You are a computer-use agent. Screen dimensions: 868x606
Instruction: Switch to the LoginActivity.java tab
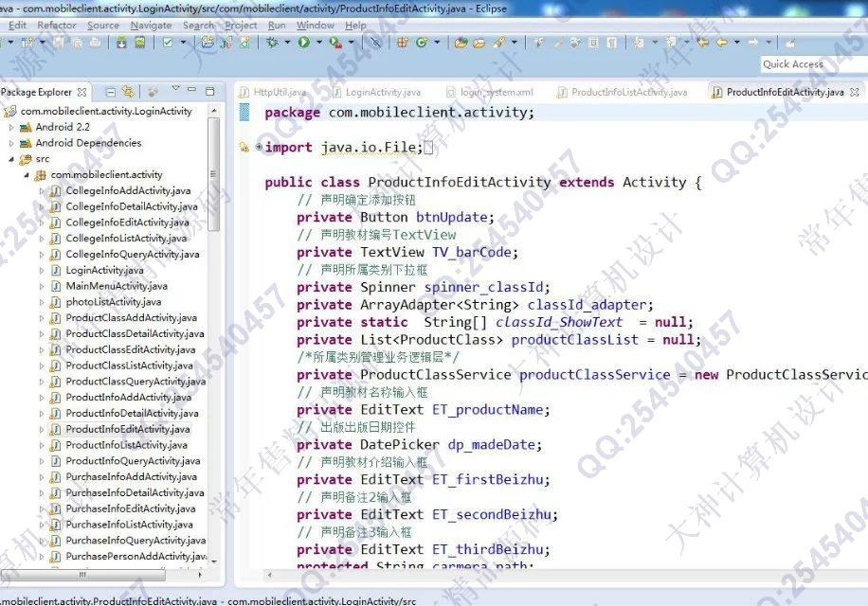tap(382, 92)
